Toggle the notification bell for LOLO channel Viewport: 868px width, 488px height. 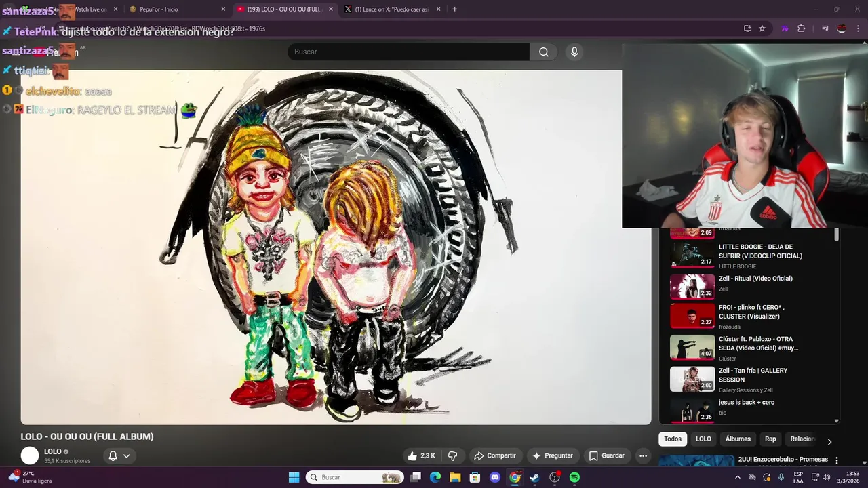[113, 455]
